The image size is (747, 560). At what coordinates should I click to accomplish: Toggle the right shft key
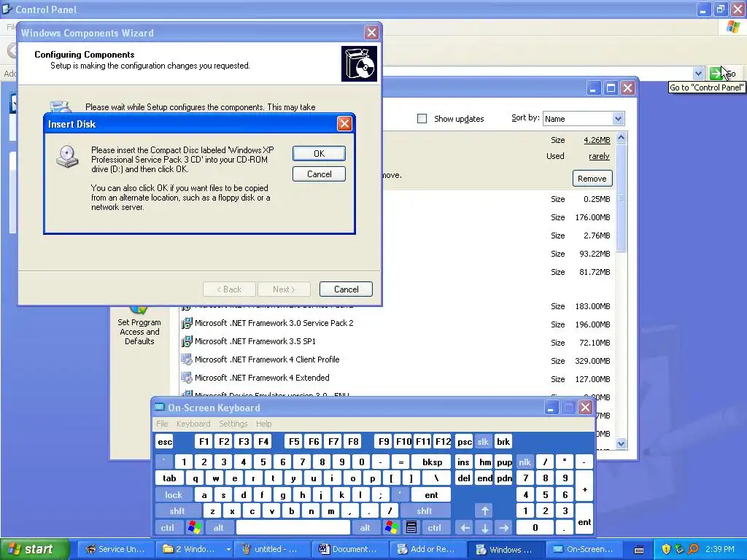(425, 511)
